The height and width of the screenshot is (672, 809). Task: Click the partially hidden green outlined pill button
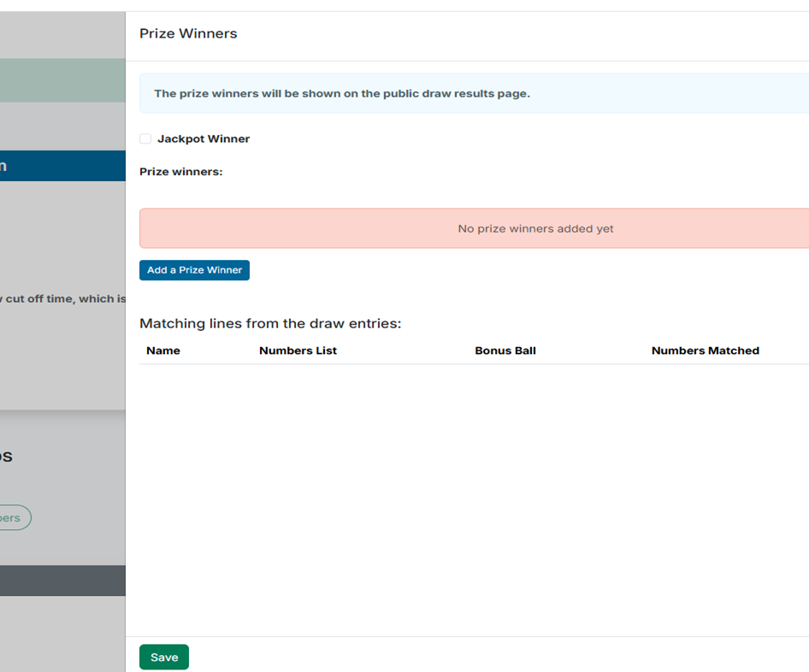tap(15, 518)
